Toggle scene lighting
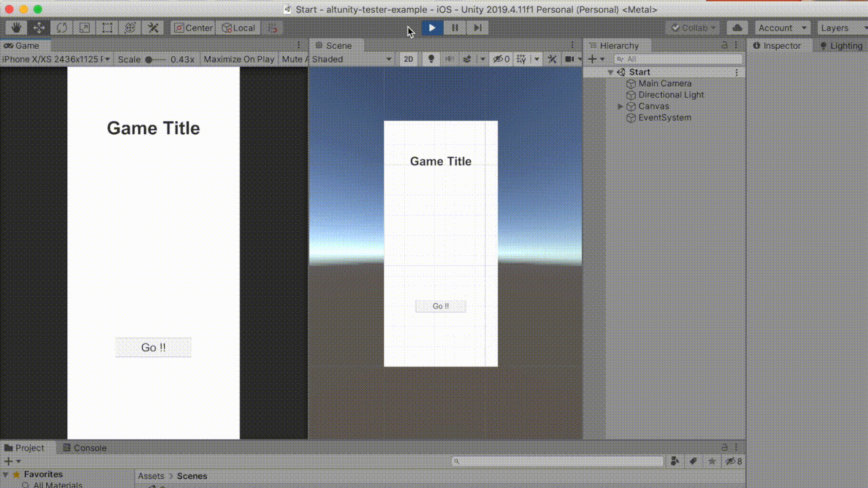This screenshot has width=868, height=488. click(430, 59)
